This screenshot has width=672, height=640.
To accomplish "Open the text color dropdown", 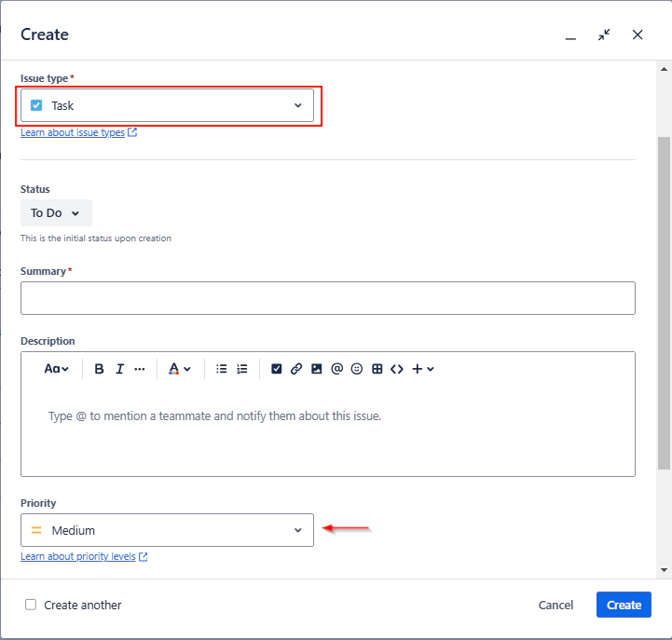I will point(180,369).
